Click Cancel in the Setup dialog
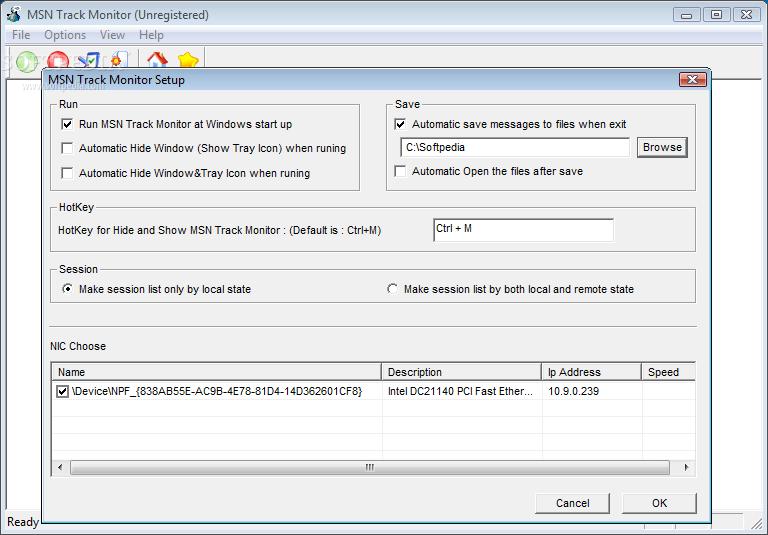The image size is (768, 535). coord(573,503)
